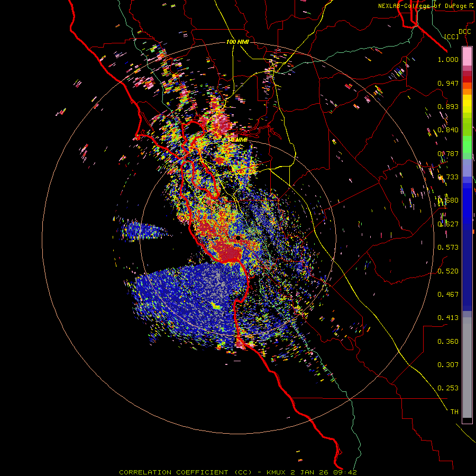Select the 1.000 legend value
This screenshot has width=476, height=476.
coord(448,59)
